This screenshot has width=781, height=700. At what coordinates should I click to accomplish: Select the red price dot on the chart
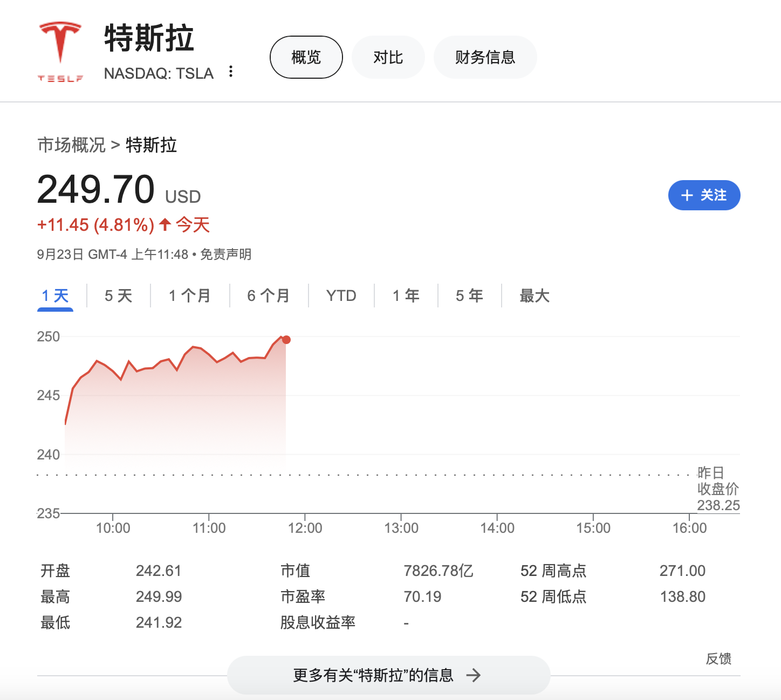pyautogui.click(x=286, y=339)
